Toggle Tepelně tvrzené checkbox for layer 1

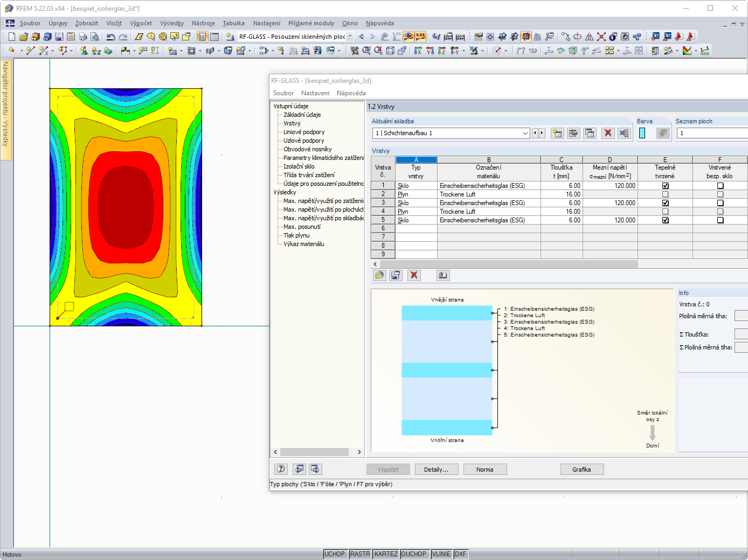point(666,186)
